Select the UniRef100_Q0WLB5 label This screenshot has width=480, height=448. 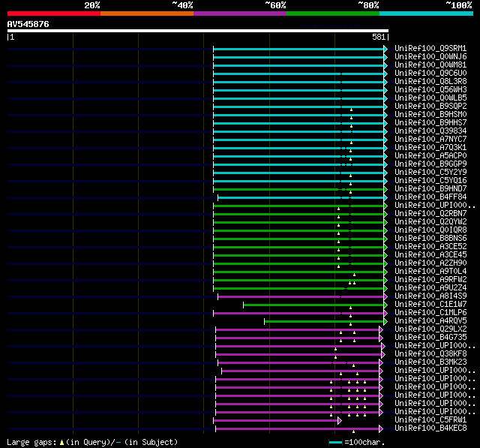pos(430,98)
